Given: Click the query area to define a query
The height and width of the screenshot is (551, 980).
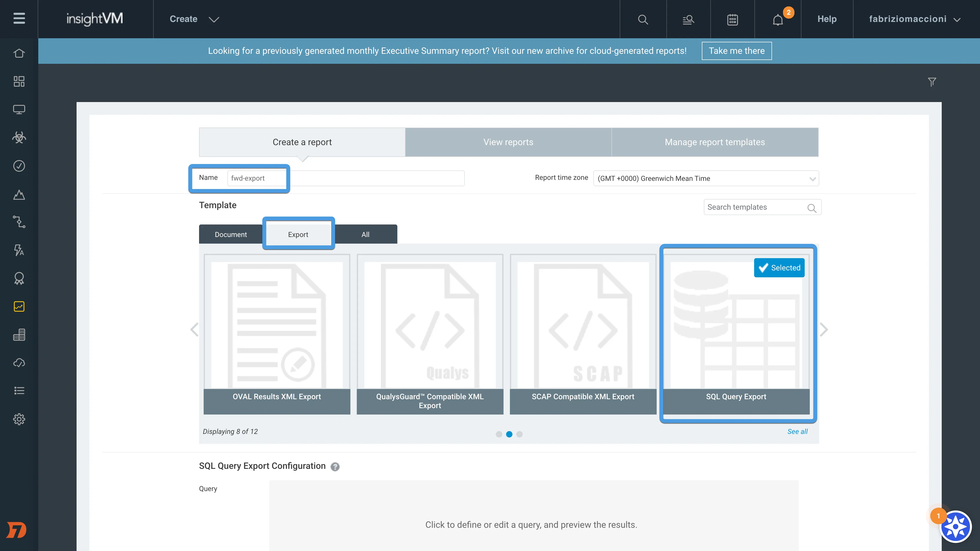Looking at the screenshot, I should pyautogui.click(x=534, y=515).
